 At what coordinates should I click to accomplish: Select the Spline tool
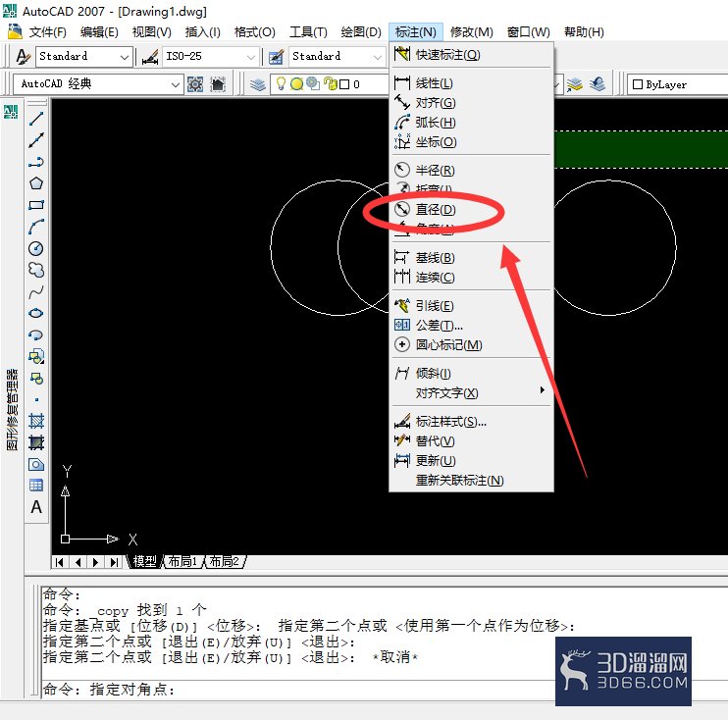36,291
